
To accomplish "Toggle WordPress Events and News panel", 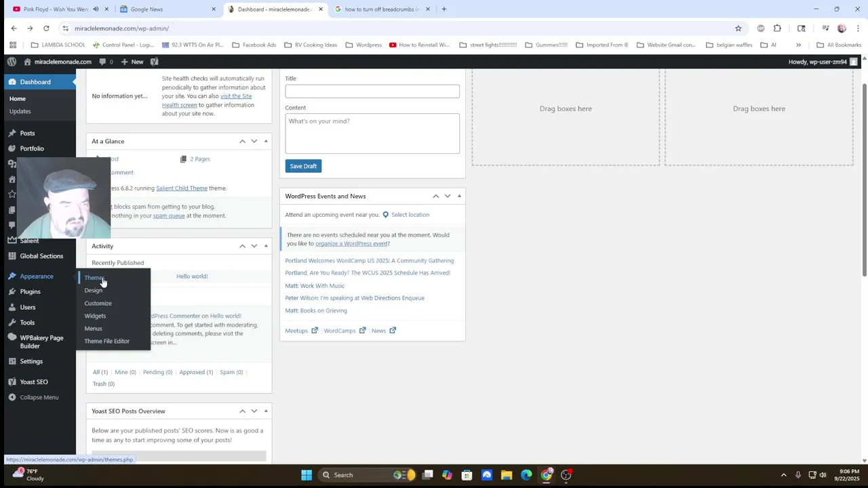I will coord(459,196).
